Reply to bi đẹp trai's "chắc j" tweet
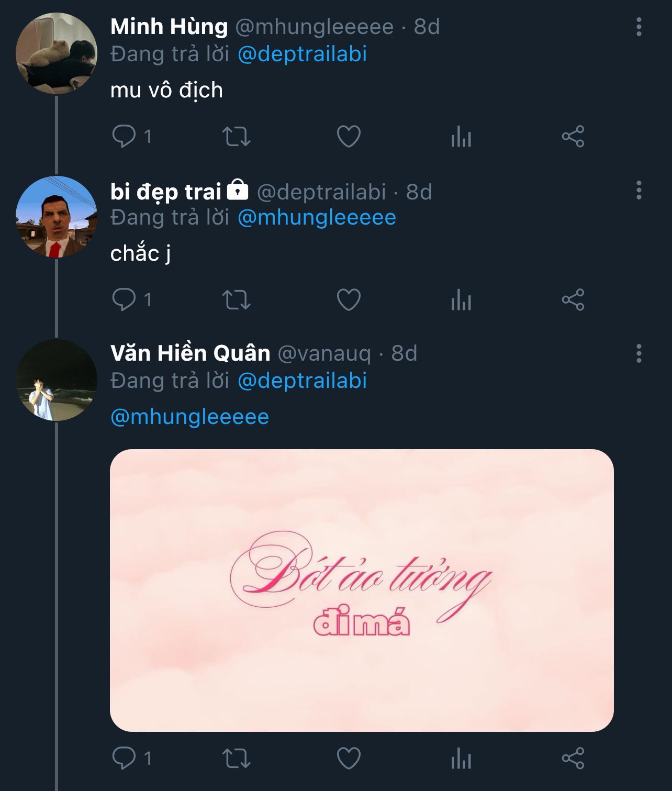The height and width of the screenshot is (791, 672). tap(125, 300)
